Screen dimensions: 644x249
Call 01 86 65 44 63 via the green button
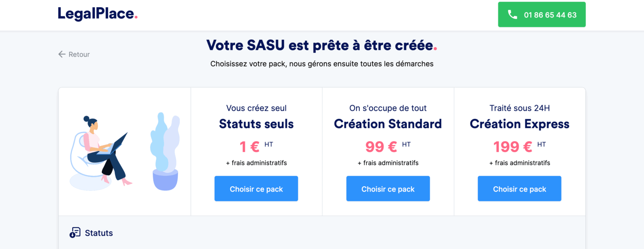(542, 14)
